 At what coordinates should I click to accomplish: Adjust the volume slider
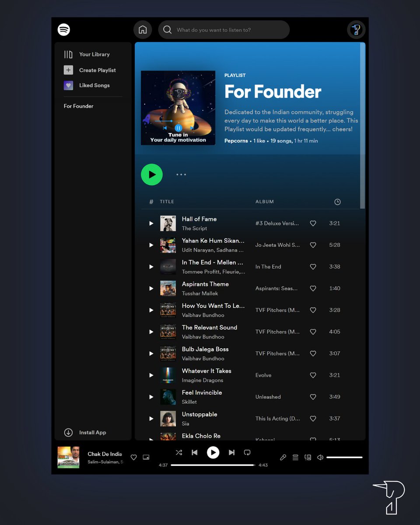coord(344,457)
